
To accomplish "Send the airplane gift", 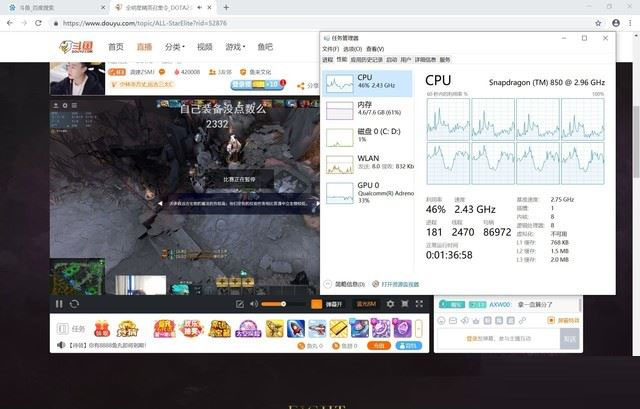I will tap(317, 329).
